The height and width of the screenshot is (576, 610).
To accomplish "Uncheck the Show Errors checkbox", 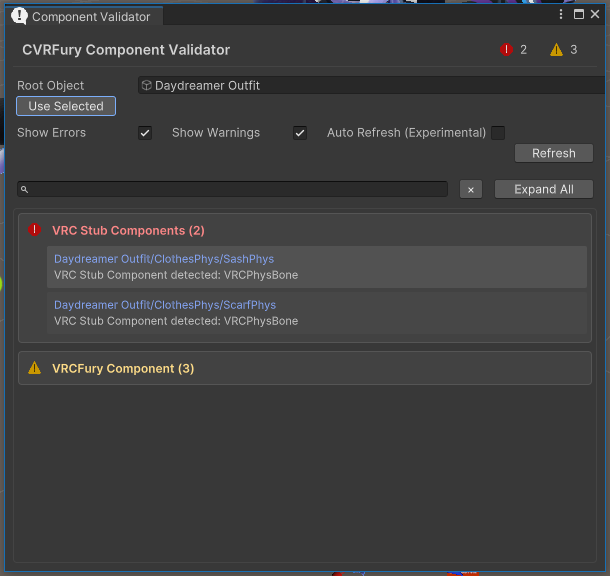I will pyautogui.click(x=145, y=133).
